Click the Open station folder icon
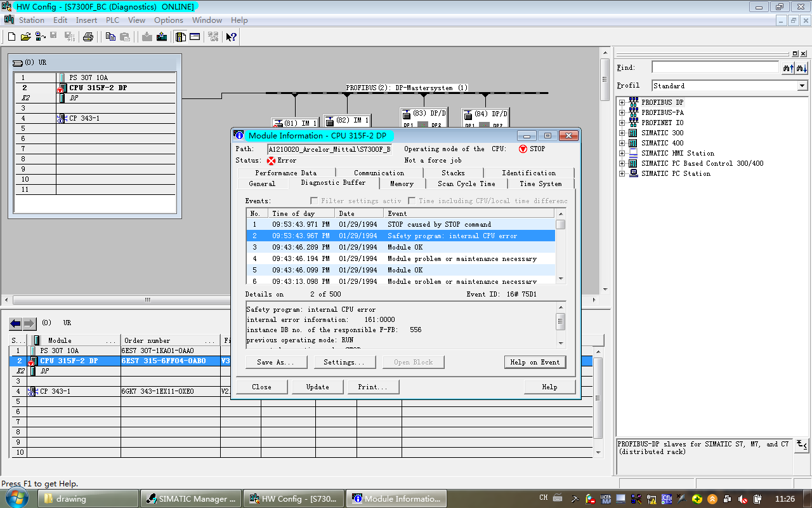Image resolution: width=812 pixels, height=508 pixels. click(25, 37)
